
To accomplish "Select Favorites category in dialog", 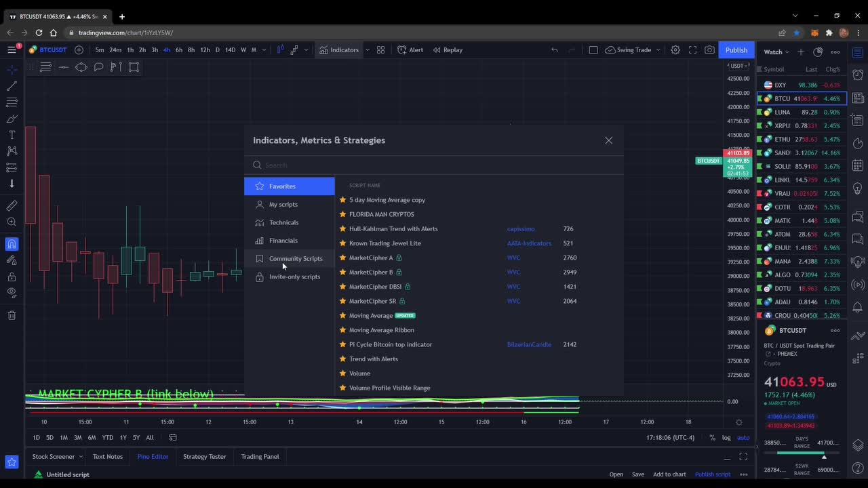I will (x=290, y=186).
